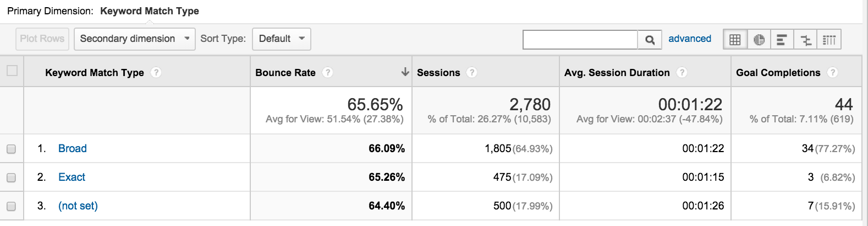
Task: Switch to the Data table view icon
Action: pos(735,40)
